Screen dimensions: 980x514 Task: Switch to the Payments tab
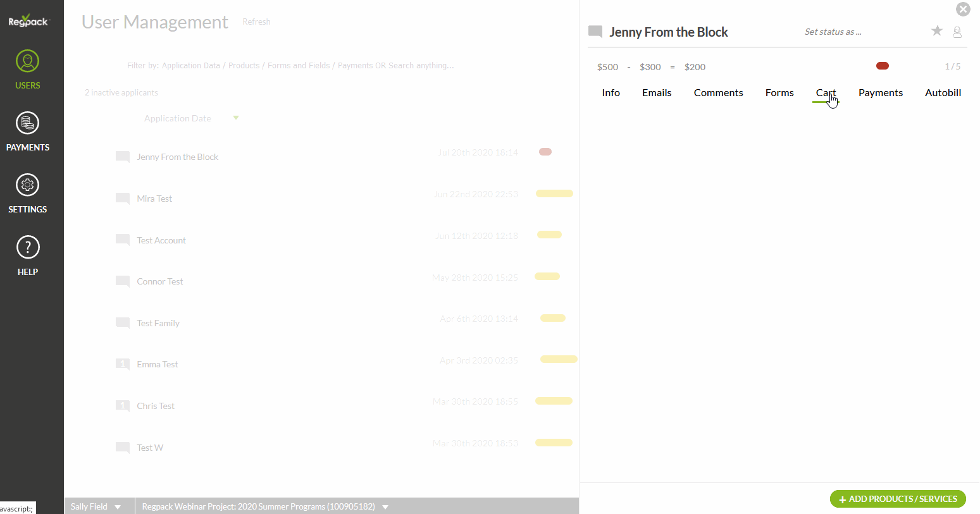coord(880,93)
